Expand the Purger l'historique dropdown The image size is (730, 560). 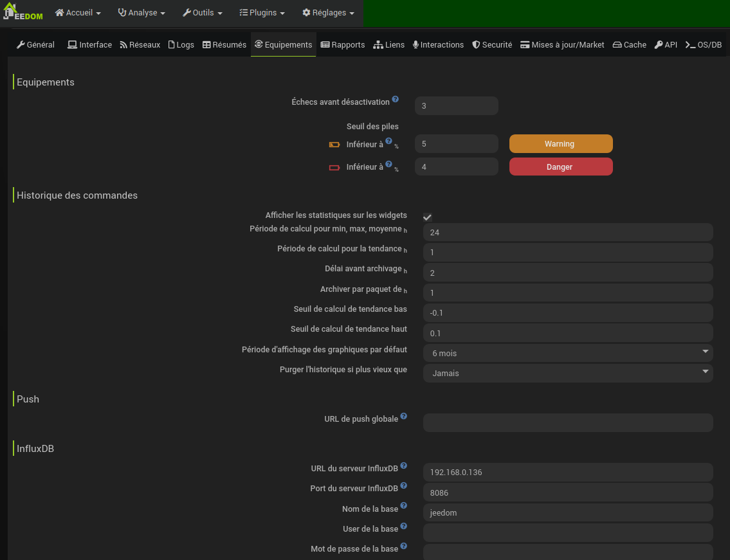(567, 373)
